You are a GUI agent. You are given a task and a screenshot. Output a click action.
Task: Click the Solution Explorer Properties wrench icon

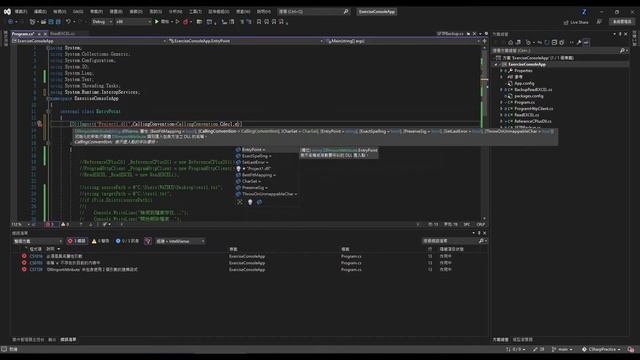(x=579, y=42)
